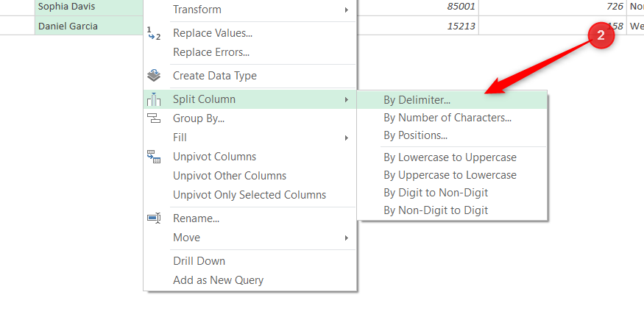Click the 85001 cell
Screen dimensions: 644x331
click(x=418, y=7)
